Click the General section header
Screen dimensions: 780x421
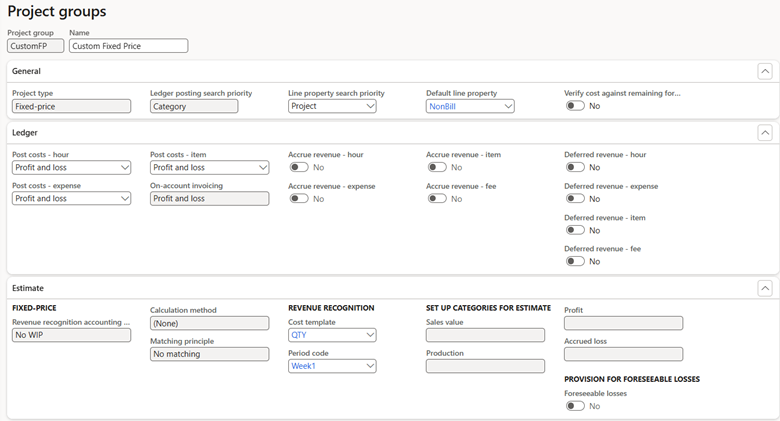point(26,71)
